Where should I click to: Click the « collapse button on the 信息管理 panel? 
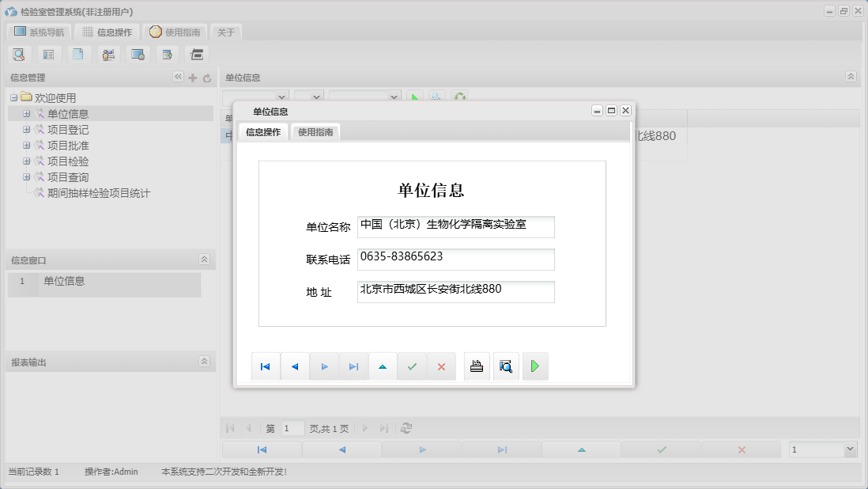point(178,78)
